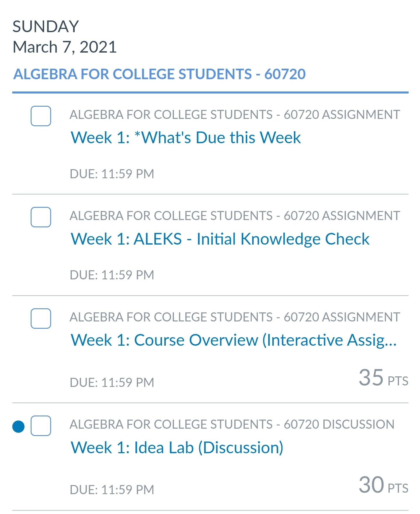The width and height of the screenshot is (420, 514).
Task: Open Week 1: *What's Due this Week
Action: pyautogui.click(x=186, y=137)
